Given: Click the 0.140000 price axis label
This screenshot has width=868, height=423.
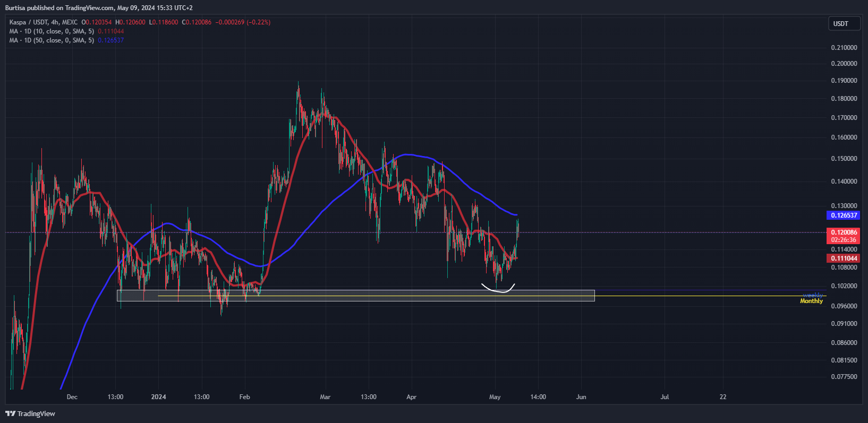Looking at the screenshot, I should 844,182.
